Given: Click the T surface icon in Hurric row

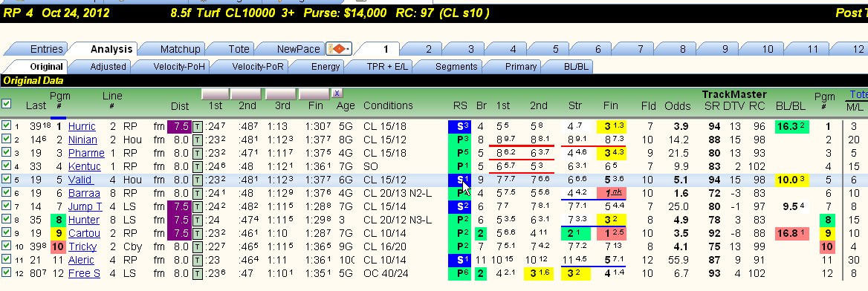Looking at the screenshot, I should tap(198, 127).
